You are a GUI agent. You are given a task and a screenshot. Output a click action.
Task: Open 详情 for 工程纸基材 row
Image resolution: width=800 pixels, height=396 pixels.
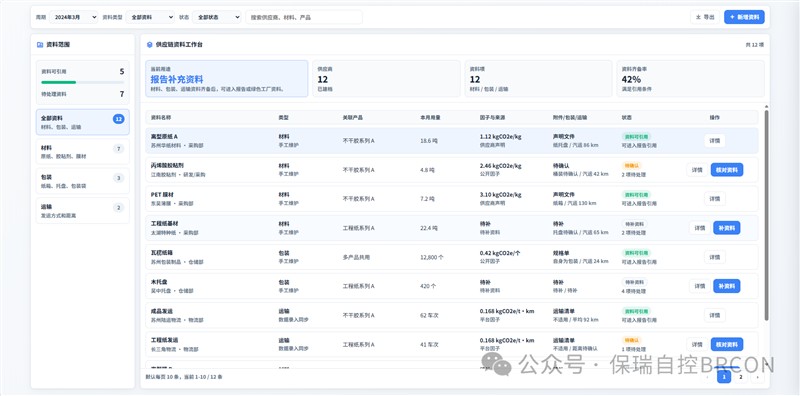click(x=699, y=228)
